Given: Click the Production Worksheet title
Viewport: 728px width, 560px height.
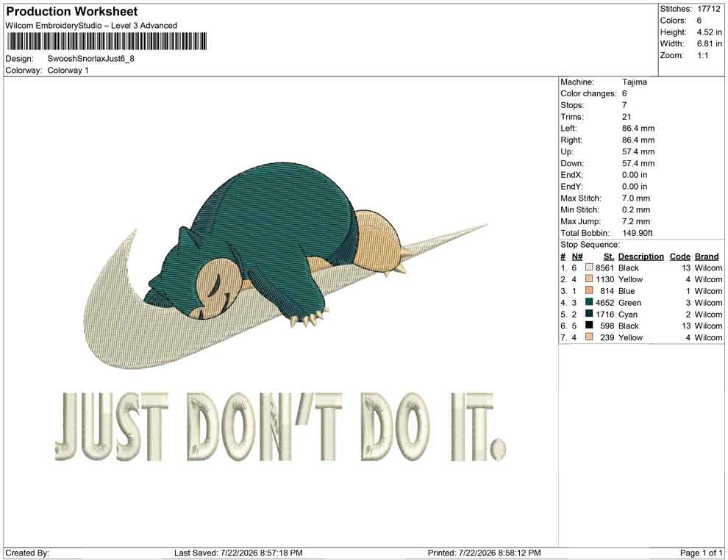Looking at the screenshot, I should [x=72, y=11].
